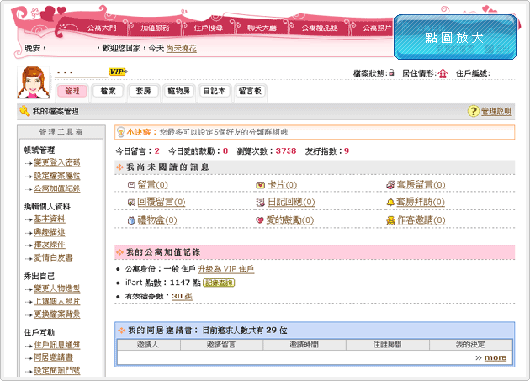This screenshot has height=381, width=530.
Task: Open 設定檔案屬性 in the sidebar
Action: (57, 176)
